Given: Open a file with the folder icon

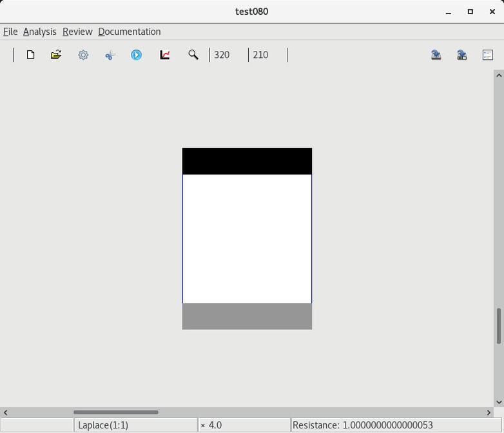Looking at the screenshot, I should [x=56, y=55].
